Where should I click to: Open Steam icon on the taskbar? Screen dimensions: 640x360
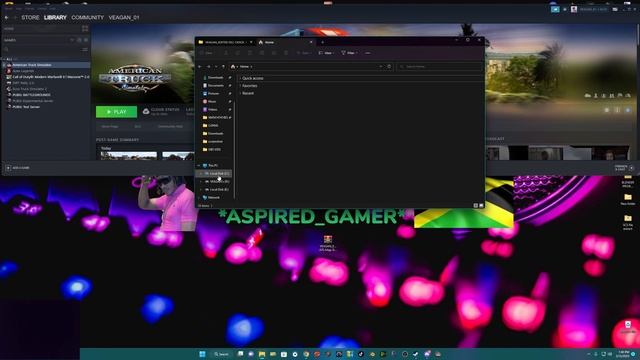pos(416,354)
